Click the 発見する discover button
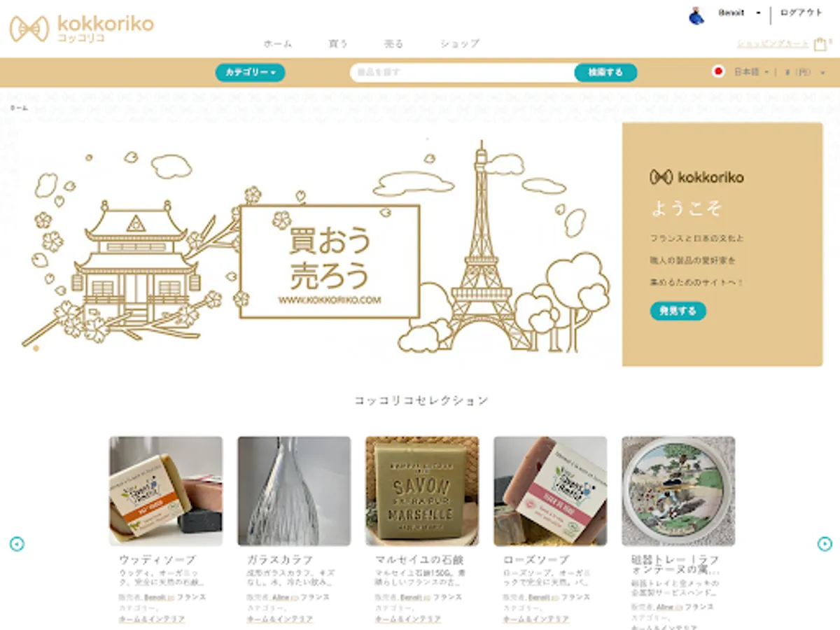 678,311
